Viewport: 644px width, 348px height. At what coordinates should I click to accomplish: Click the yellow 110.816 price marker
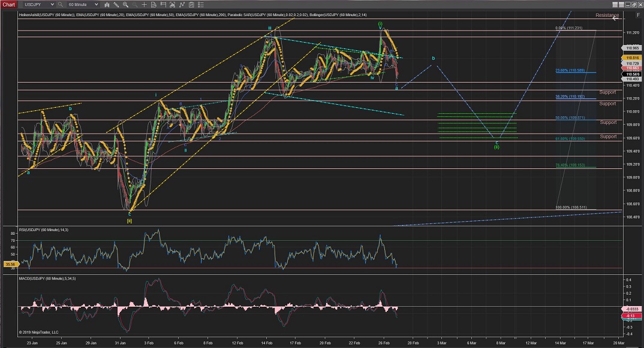[632, 58]
